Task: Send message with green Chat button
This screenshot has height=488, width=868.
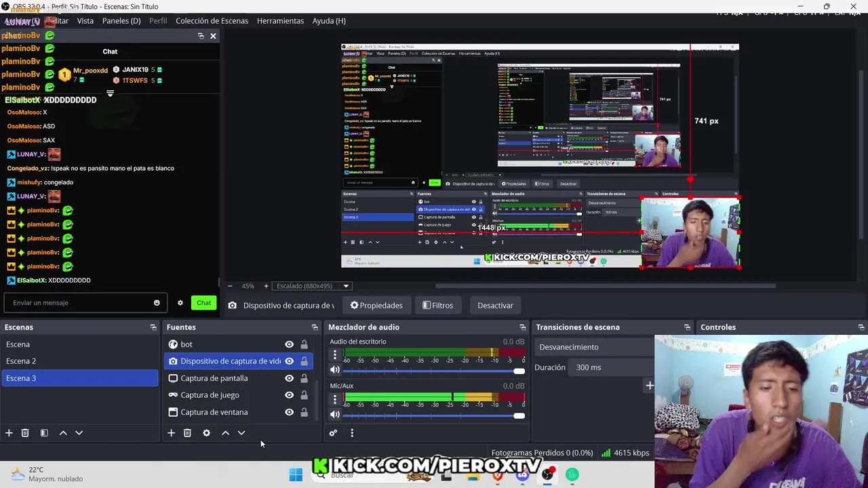Action: 204,303
